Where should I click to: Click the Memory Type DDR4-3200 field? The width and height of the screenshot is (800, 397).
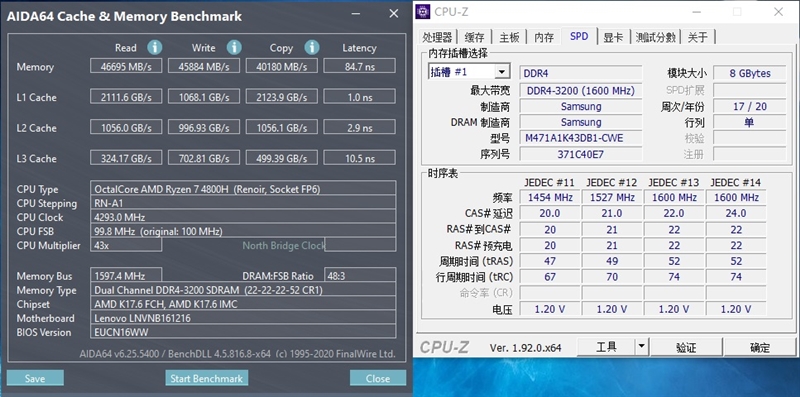coord(243,289)
